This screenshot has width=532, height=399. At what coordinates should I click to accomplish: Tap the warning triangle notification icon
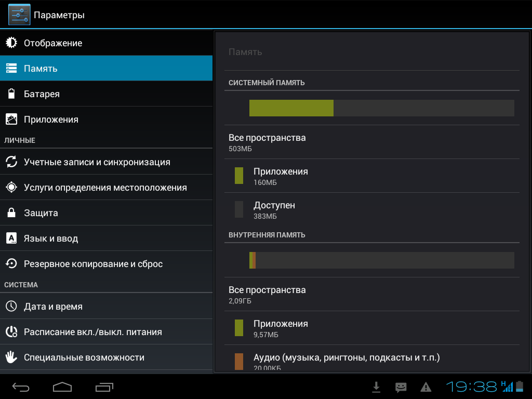point(426,387)
